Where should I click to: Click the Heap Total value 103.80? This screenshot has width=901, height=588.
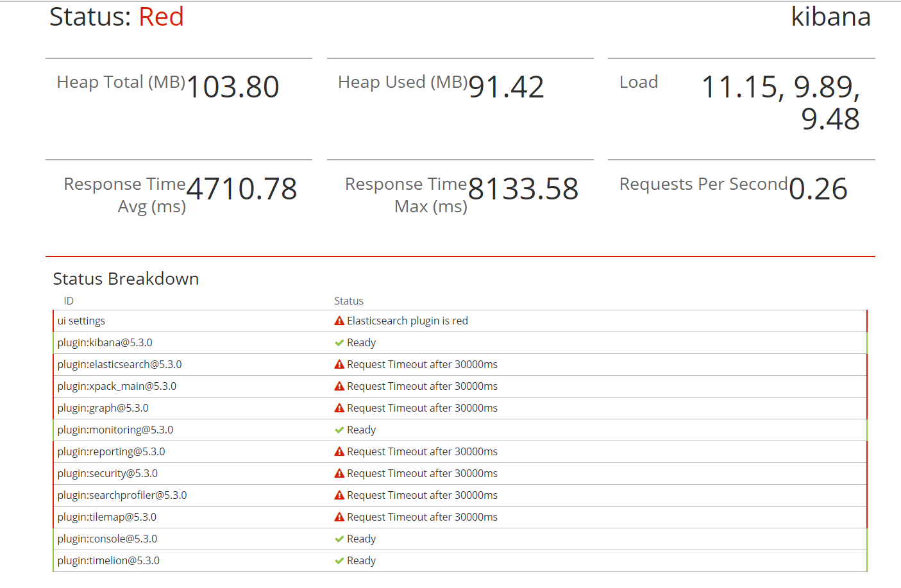(233, 87)
